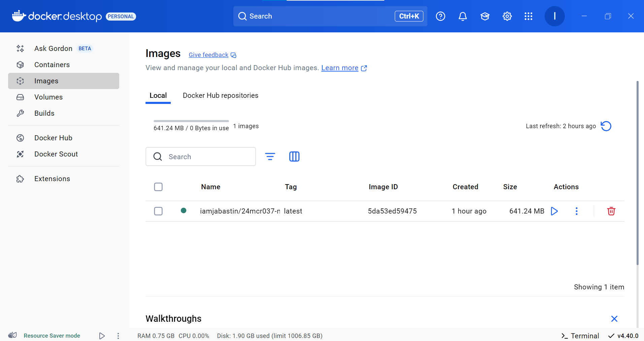The height and width of the screenshot is (341, 644).
Task: Open engine options menu in status bar
Action: coord(118,336)
